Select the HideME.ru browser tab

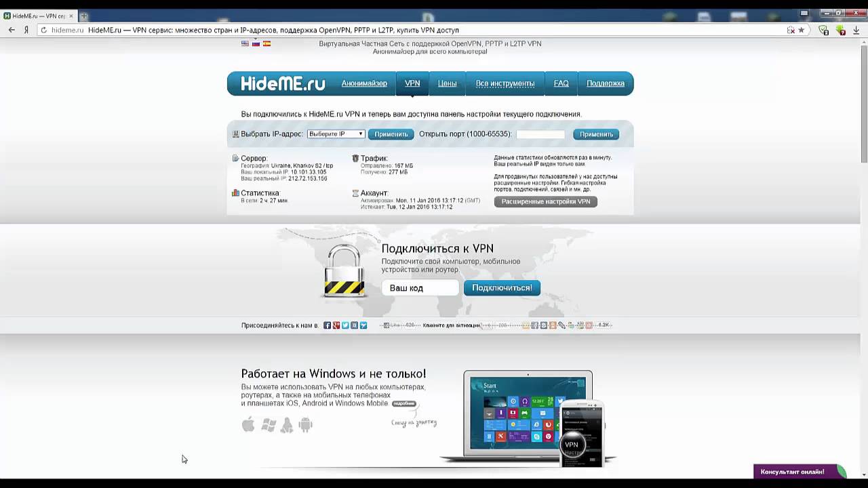coord(39,16)
